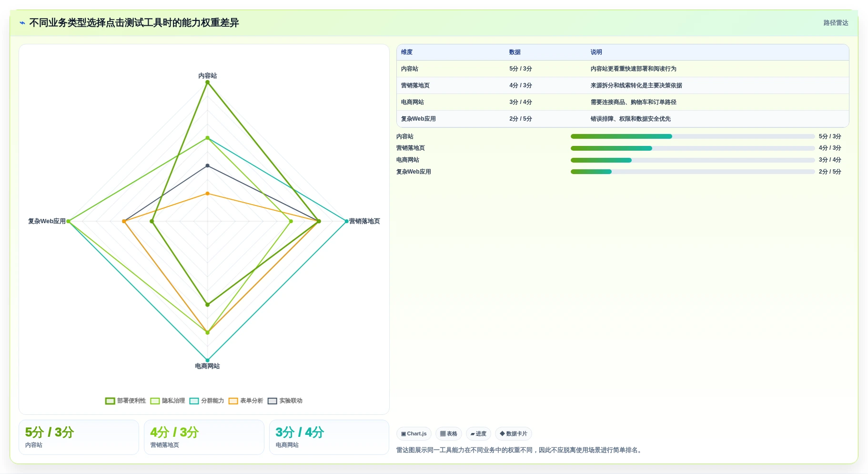Toggle the 实验联动 legend entry
868x474 pixels.
tap(285, 401)
